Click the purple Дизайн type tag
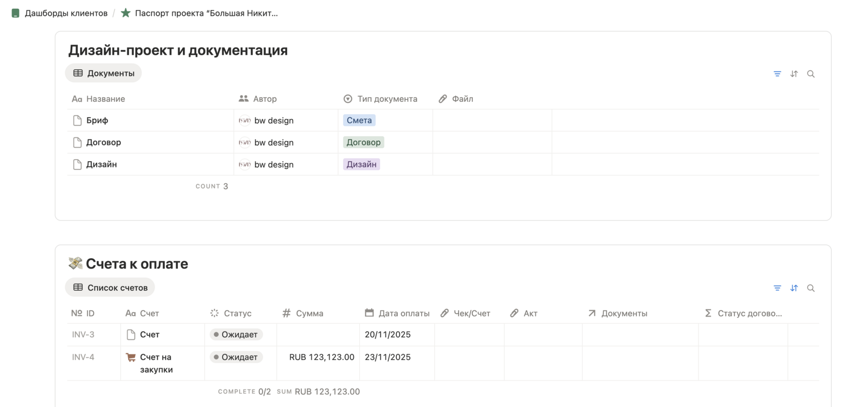Viewport: 868px width, 407px height. [361, 164]
